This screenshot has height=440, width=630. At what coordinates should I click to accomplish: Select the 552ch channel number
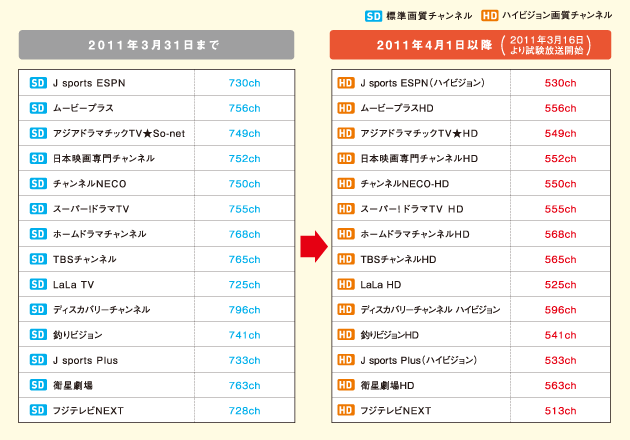click(x=560, y=159)
